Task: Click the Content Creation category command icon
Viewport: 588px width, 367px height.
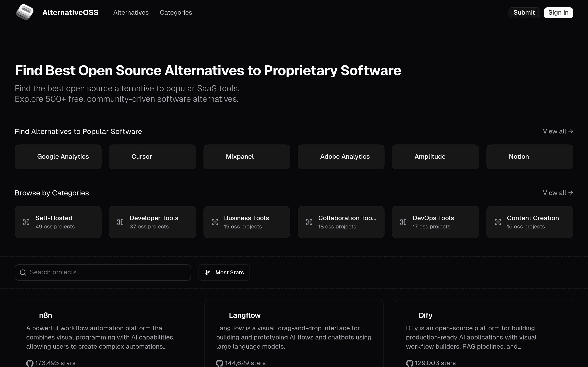Action: pyautogui.click(x=498, y=222)
